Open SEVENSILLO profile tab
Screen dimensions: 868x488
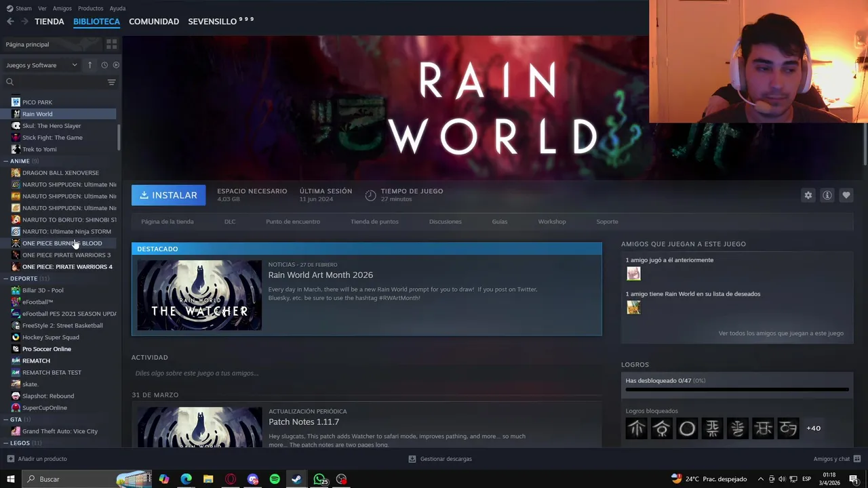point(220,22)
